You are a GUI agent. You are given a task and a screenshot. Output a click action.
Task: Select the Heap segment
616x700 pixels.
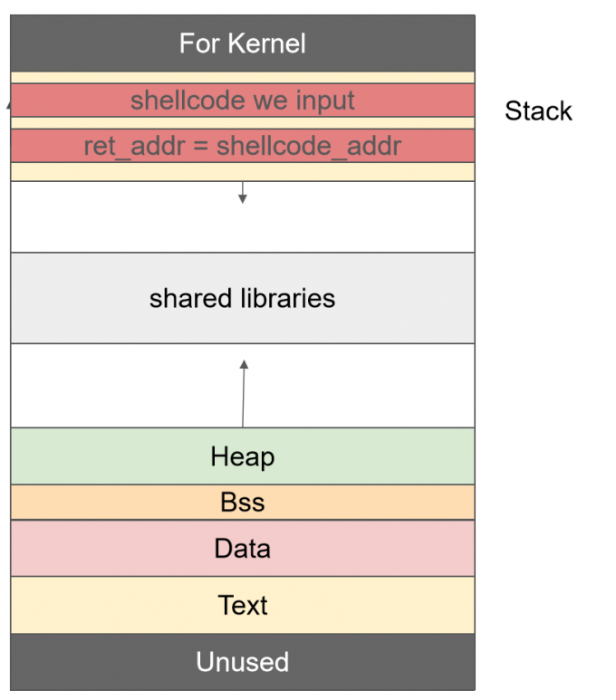[243, 456]
